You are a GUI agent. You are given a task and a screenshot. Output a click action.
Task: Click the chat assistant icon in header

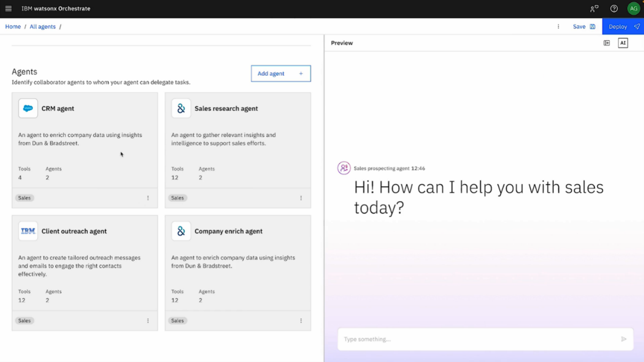pos(594,9)
